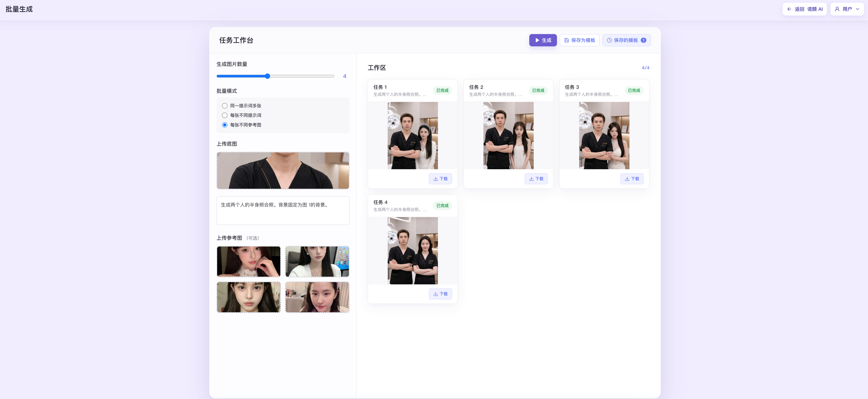Adjust the 生成图片数量 slider handle

(268, 76)
